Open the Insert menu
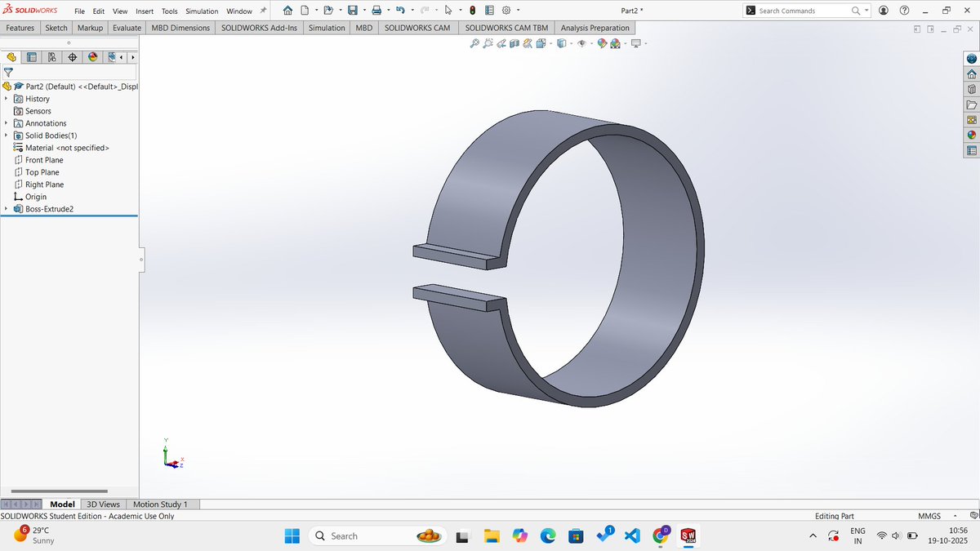 click(x=144, y=11)
